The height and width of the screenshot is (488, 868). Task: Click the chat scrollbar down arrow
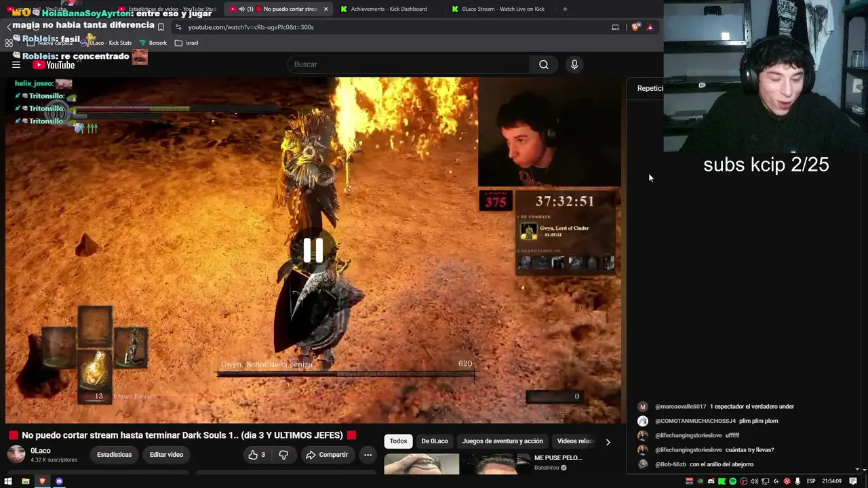click(858, 469)
